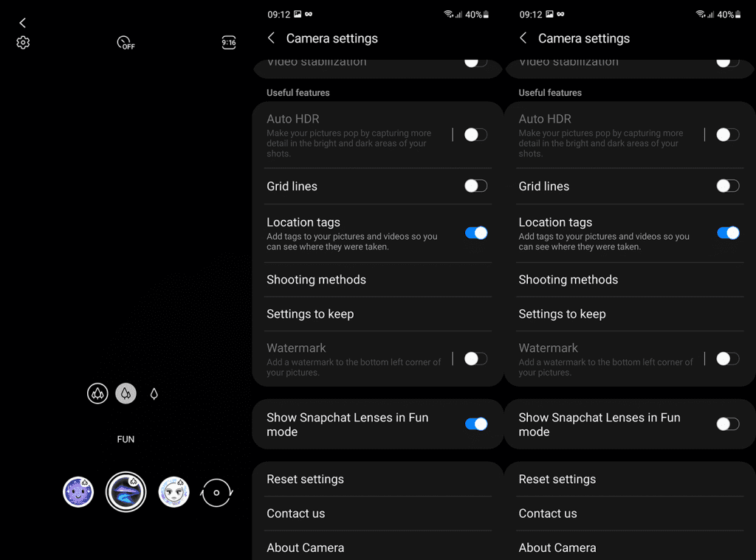Tap battery 40% indicator in right screen
Image resolution: width=756 pixels, height=560 pixels.
[729, 15]
